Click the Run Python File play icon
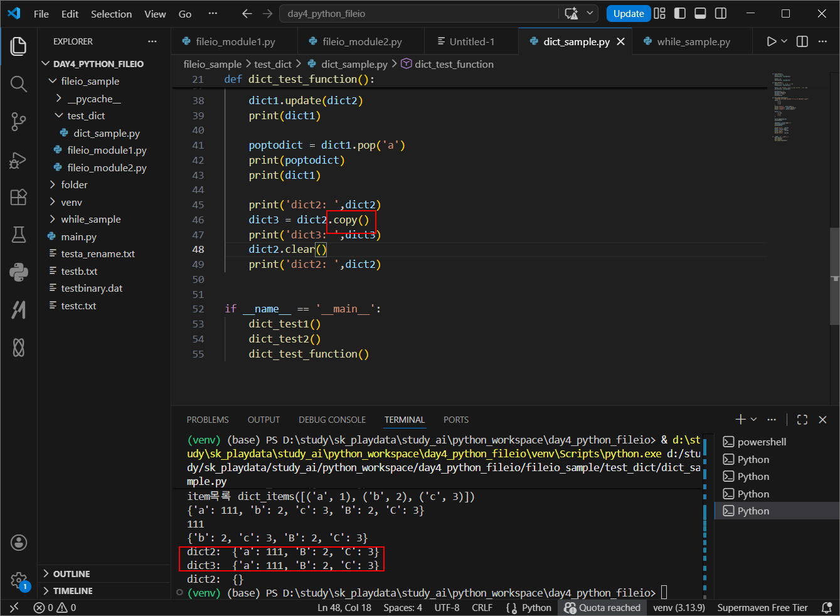This screenshot has width=840, height=616. point(772,41)
